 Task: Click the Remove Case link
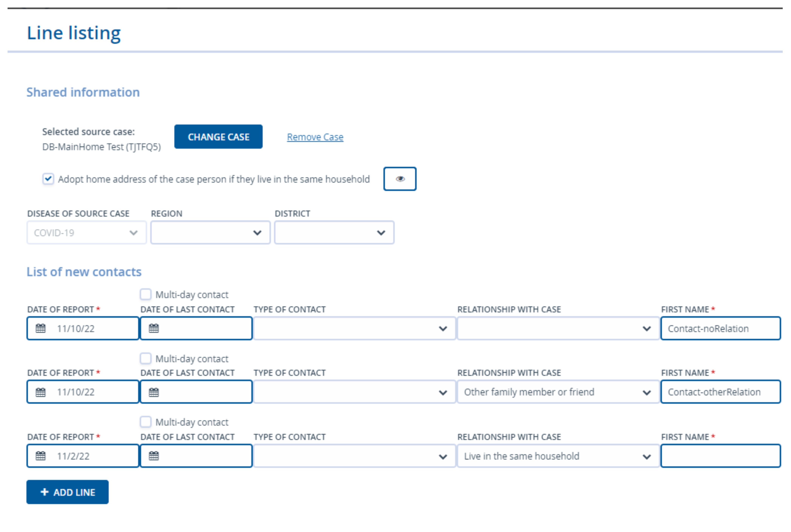315,137
